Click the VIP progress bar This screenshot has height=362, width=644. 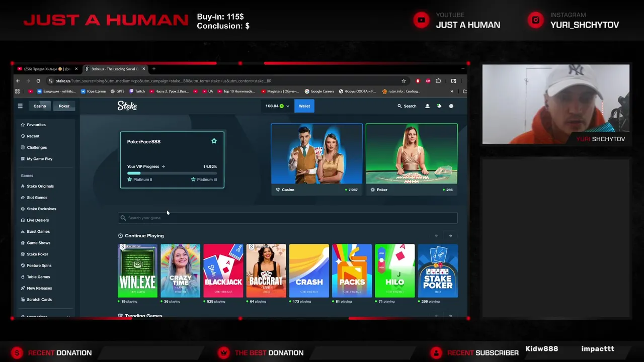click(x=172, y=173)
